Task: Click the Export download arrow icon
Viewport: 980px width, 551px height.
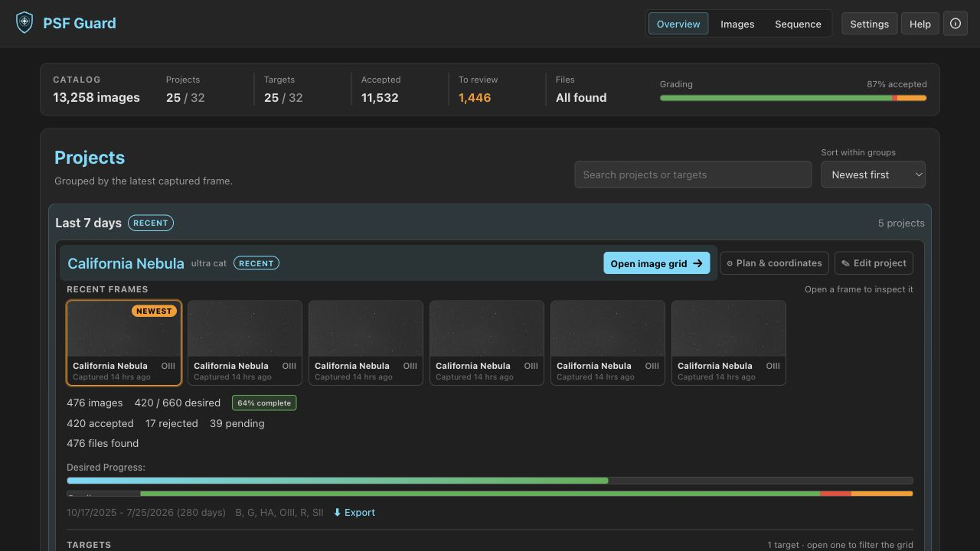Action: (x=337, y=513)
